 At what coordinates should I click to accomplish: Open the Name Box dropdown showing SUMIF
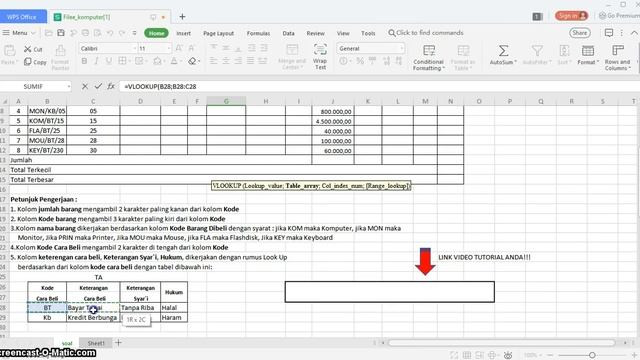69,87
